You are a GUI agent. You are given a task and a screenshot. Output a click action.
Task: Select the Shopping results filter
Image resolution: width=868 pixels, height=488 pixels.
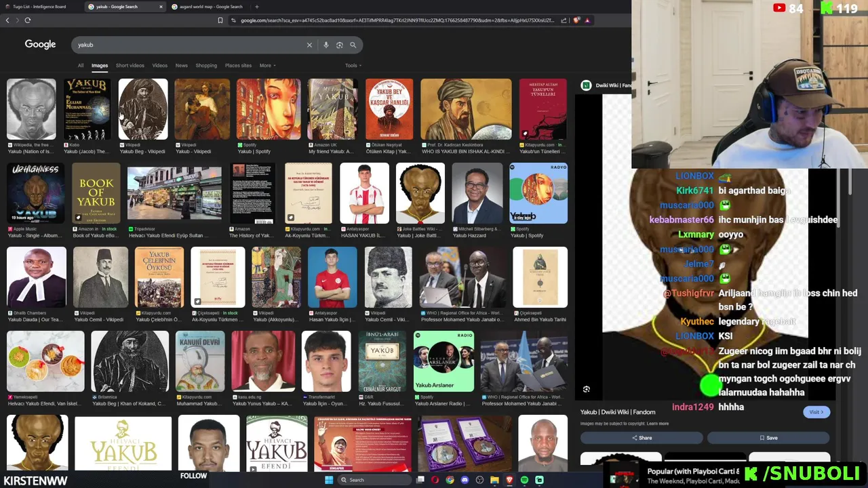(x=206, y=66)
